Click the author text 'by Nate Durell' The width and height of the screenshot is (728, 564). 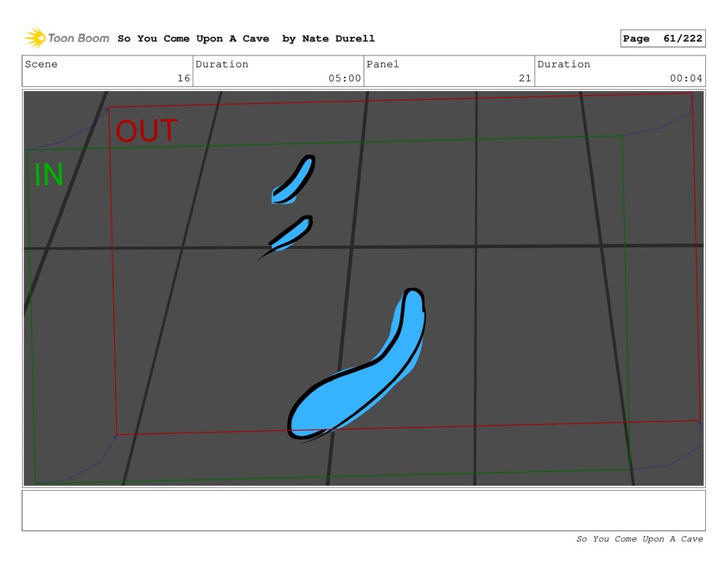click(x=328, y=38)
